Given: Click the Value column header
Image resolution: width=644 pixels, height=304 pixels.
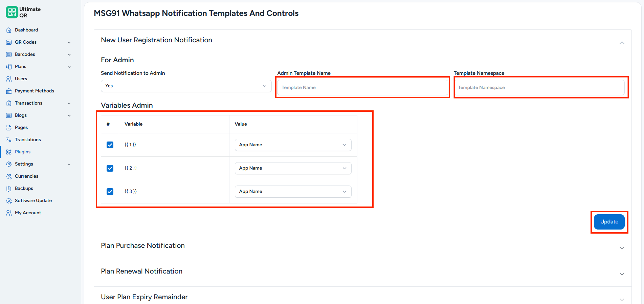Looking at the screenshot, I should click(x=241, y=124).
